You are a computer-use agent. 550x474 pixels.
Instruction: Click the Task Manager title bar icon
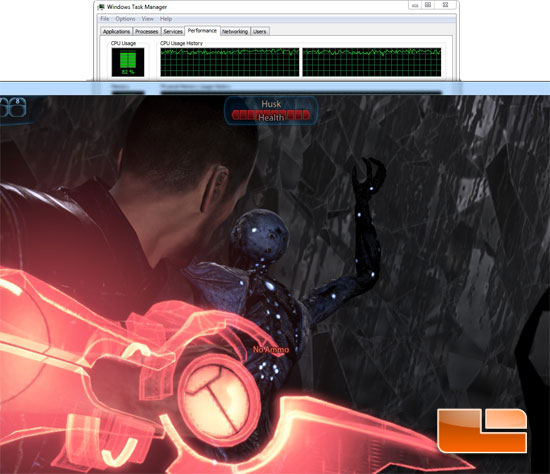pyautogui.click(x=101, y=7)
